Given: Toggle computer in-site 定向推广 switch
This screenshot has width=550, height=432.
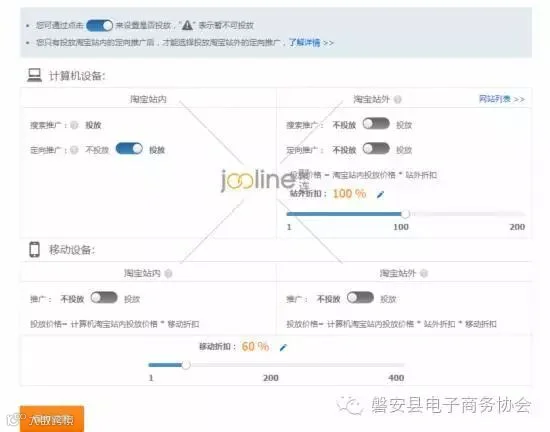Looking at the screenshot, I should point(129,149).
